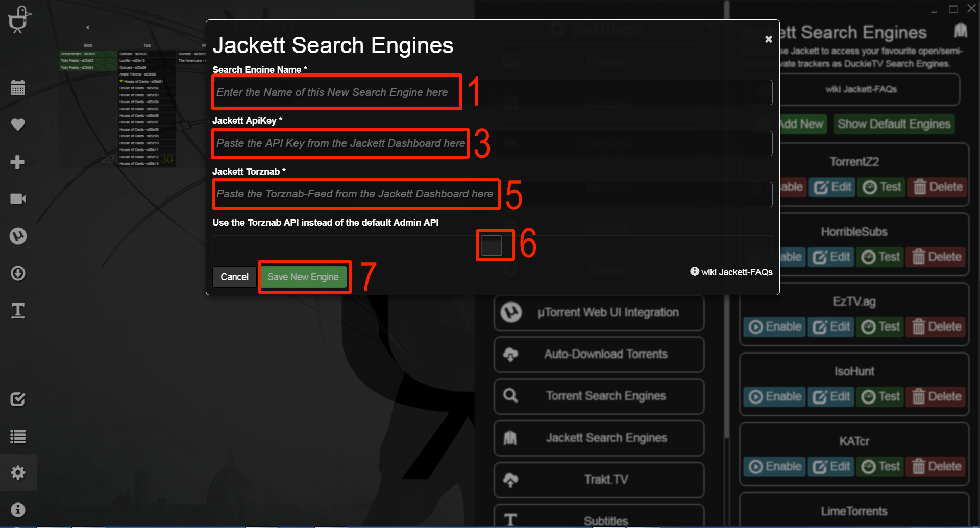Click Show Default Engines button
The image size is (980, 528).
coord(894,124)
